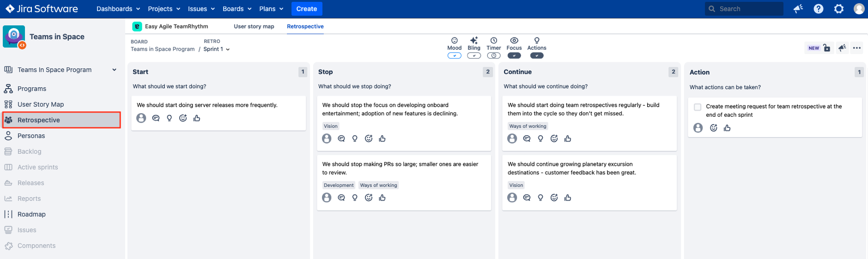Toggle the Focus switch
The image size is (868, 259).
[514, 56]
